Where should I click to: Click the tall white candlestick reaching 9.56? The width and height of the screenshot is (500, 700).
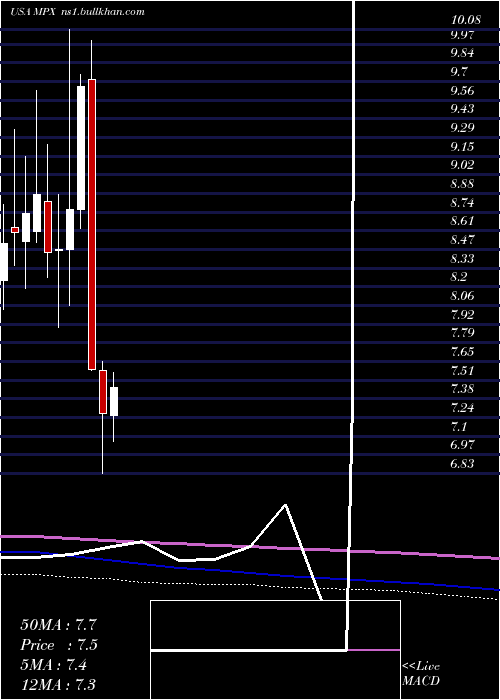coord(81,148)
